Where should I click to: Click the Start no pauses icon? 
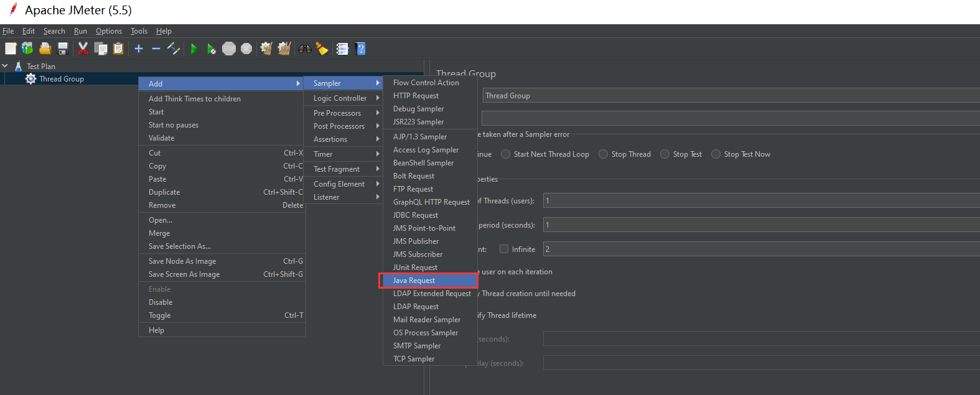(x=211, y=49)
